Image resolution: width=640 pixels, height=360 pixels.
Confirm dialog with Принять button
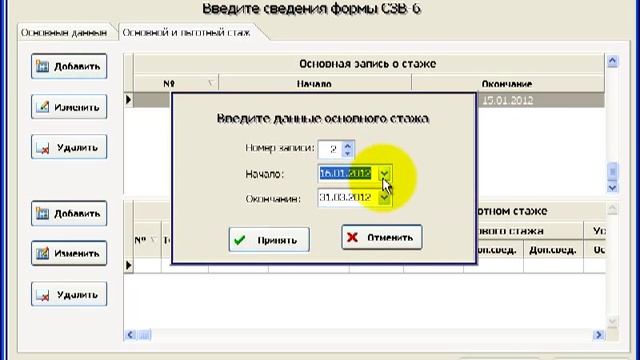click(269, 240)
